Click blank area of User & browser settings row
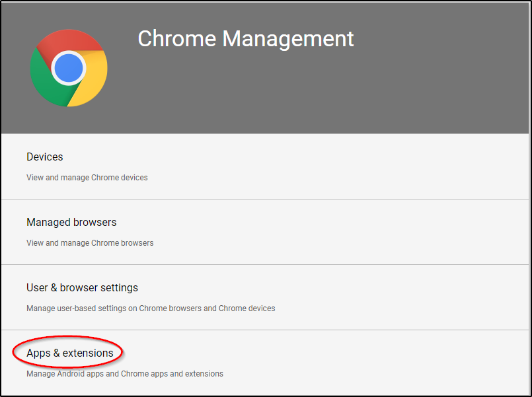The height and width of the screenshot is (397, 532). (x=397, y=297)
